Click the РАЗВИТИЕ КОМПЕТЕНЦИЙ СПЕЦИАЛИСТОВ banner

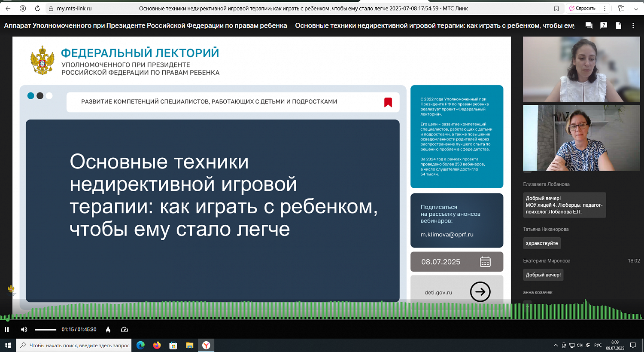pyautogui.click(x=233, y=102)
